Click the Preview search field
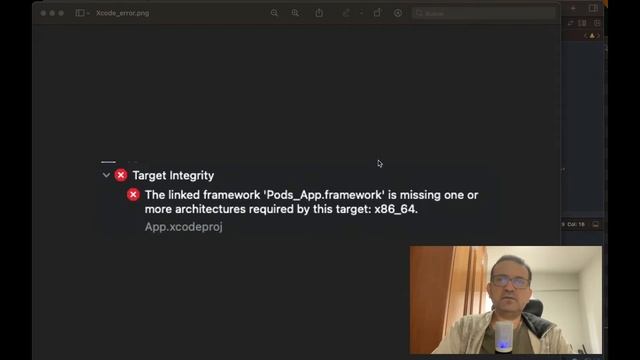The height and width of the screenshot is (360, 640). [484, 13]
